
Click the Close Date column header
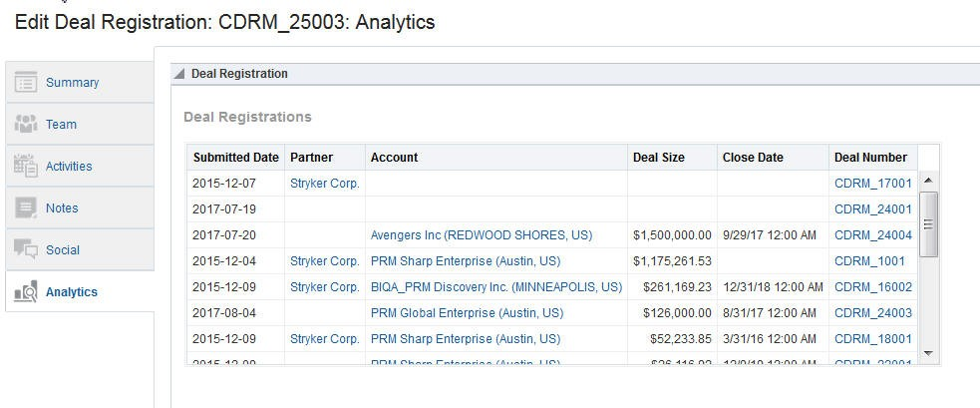point(753,158)
